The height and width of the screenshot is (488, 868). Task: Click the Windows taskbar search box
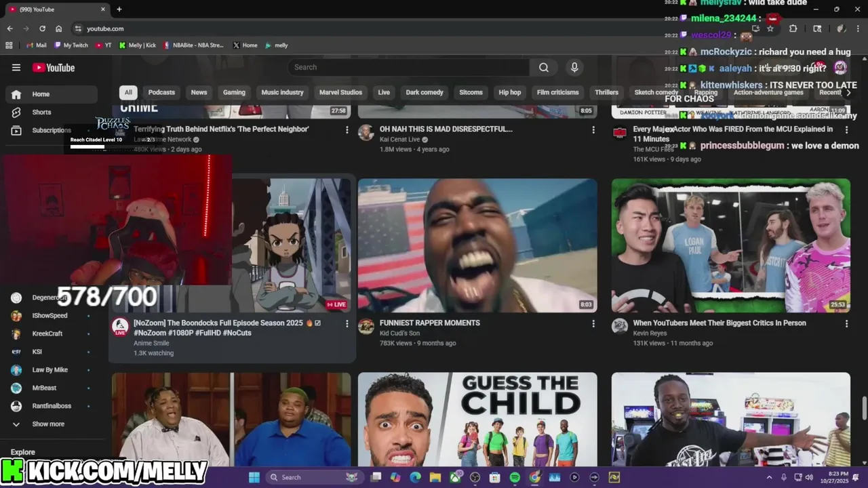(x=313, y=477)
